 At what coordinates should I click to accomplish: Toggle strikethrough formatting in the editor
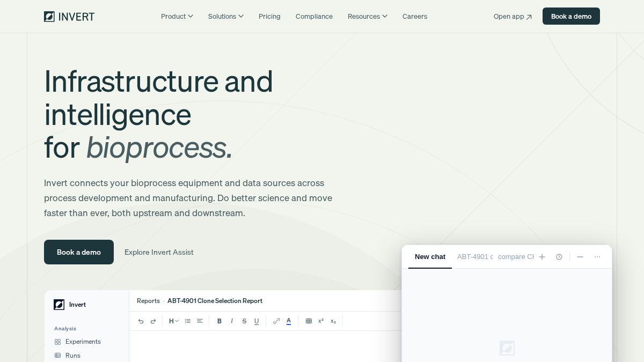tap(244, 321)
